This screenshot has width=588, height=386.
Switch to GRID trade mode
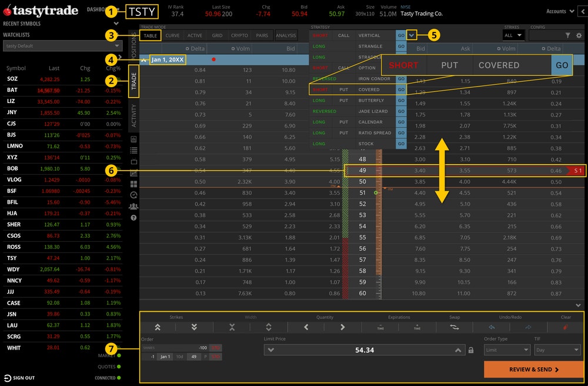[x=217, y=36]
